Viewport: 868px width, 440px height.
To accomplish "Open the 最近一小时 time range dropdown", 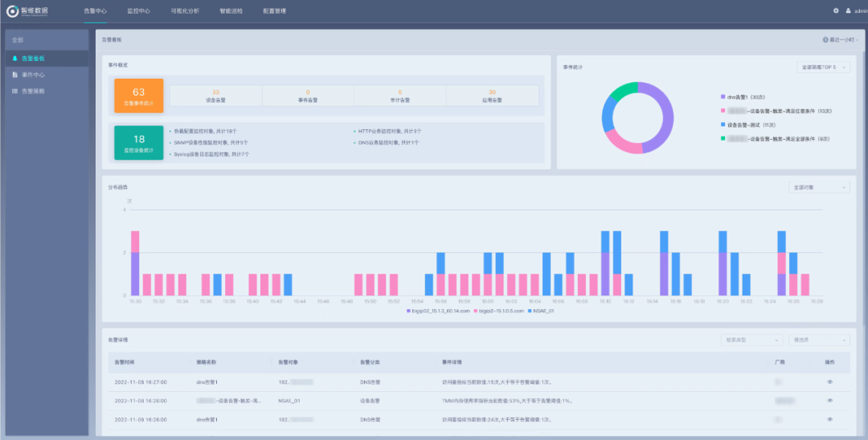I will point(841,40).
